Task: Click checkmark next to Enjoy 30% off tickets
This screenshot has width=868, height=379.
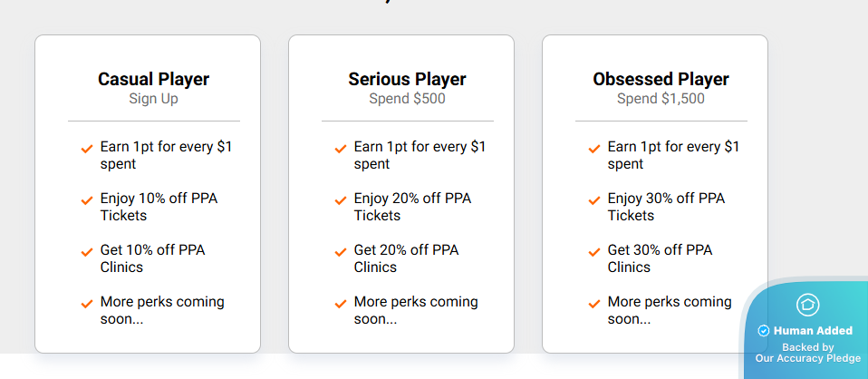Action: tap(594, 200)
